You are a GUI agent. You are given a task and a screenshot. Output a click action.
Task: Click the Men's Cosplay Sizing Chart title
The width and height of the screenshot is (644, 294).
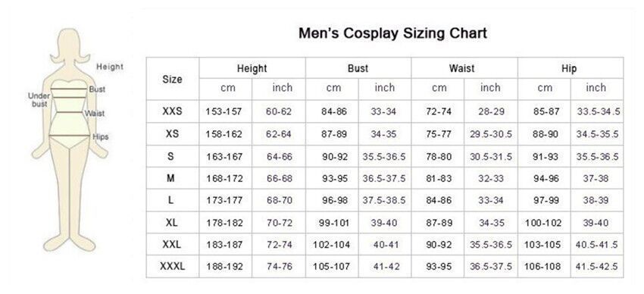pyautogui.click(x=392, y=33)
